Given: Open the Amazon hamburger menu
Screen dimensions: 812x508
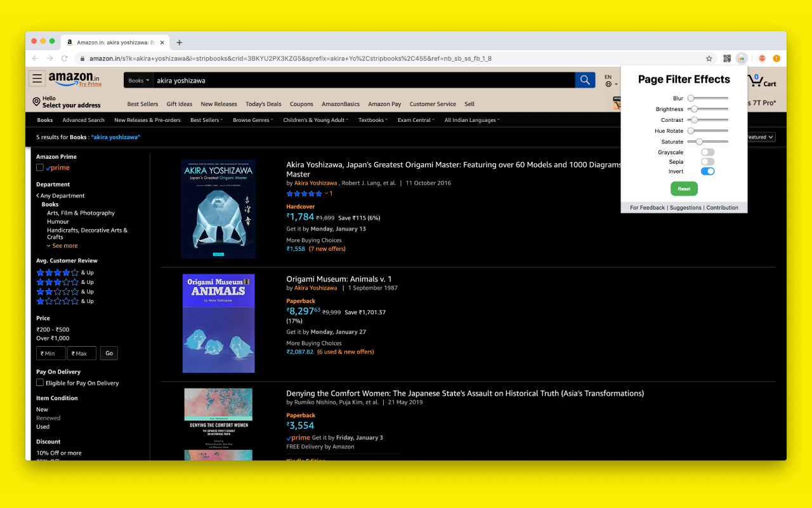Looking at the screenshot, I should coord(37,79).
